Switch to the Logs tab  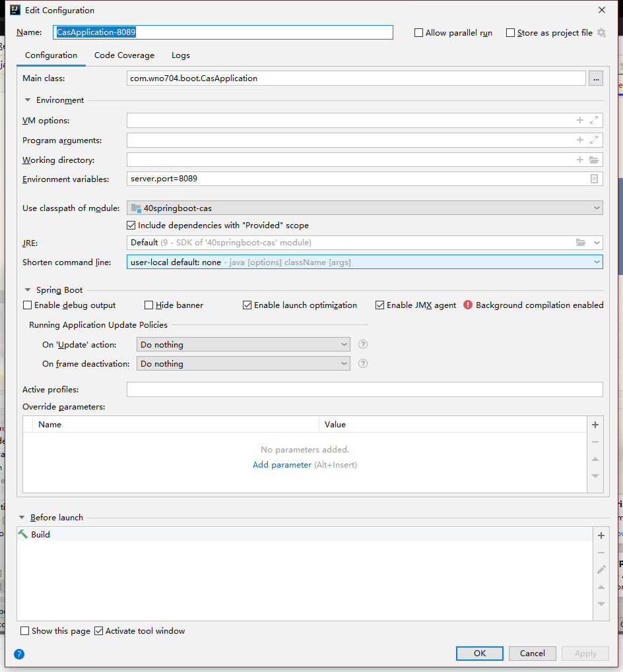(180, 55)
